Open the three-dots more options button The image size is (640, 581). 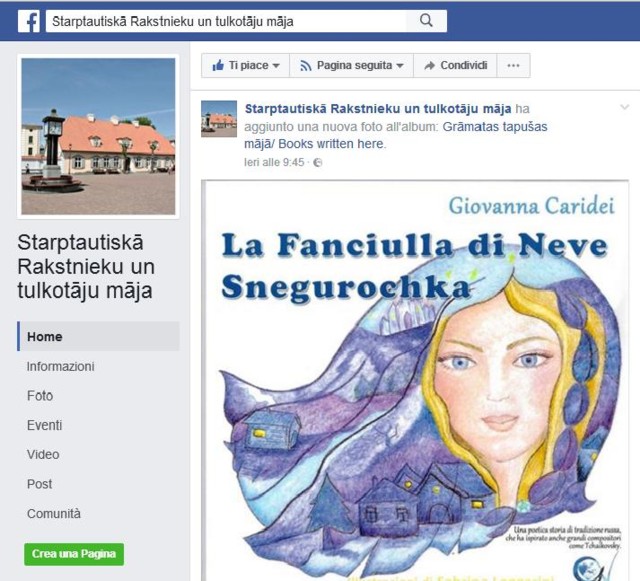click(x=513, y=65)
